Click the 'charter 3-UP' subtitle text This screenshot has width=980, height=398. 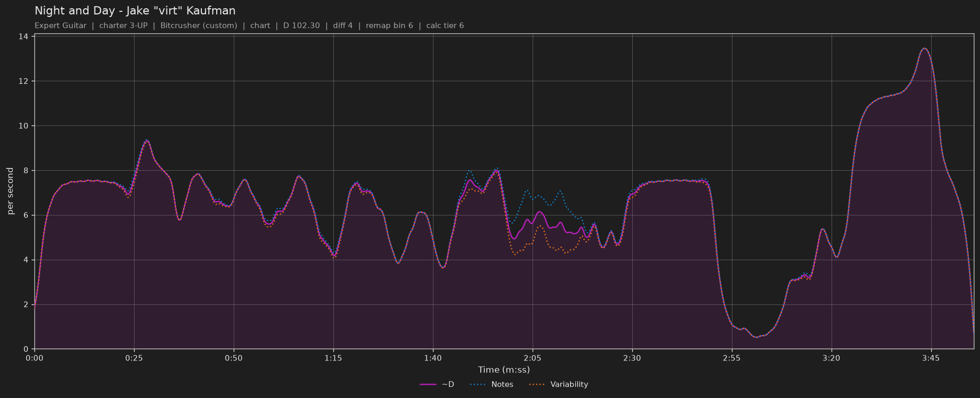[123, 25]
